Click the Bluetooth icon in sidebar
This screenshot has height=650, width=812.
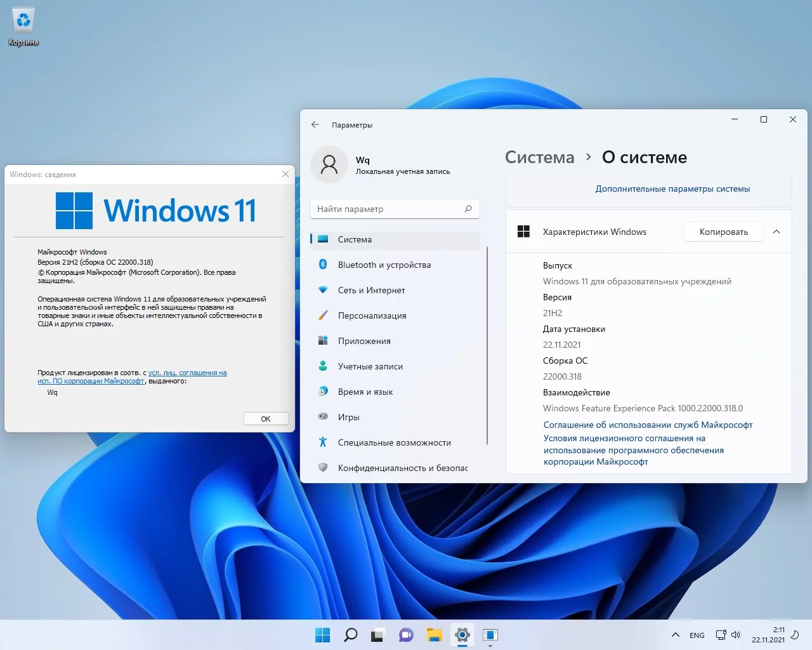(x=323, y=264)
